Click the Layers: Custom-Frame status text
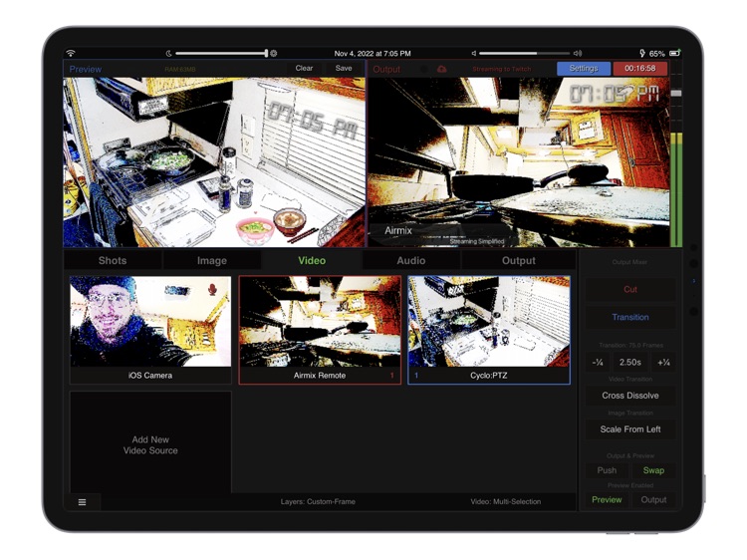Image resolution: width=747 pixels, height=560 pixels. click(x=318, y=502)
